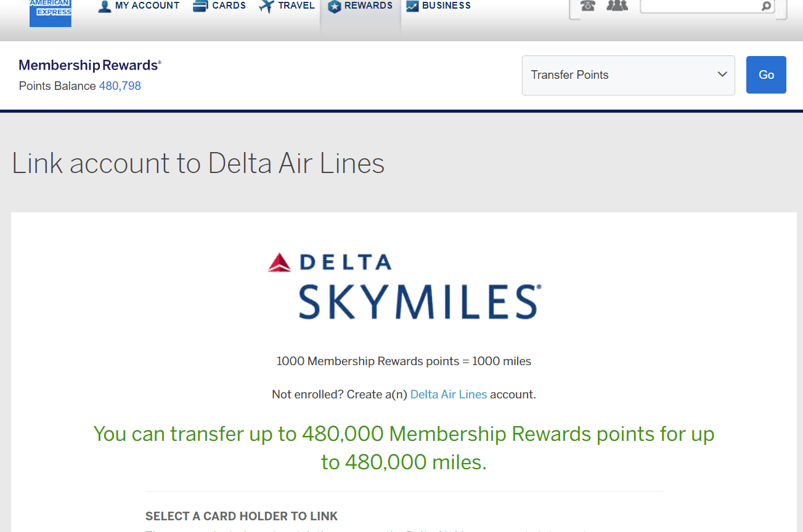This screenshot has height=532, width=803.
Task: Select the TRAVEL menu text
Action: tap(296, 6)
